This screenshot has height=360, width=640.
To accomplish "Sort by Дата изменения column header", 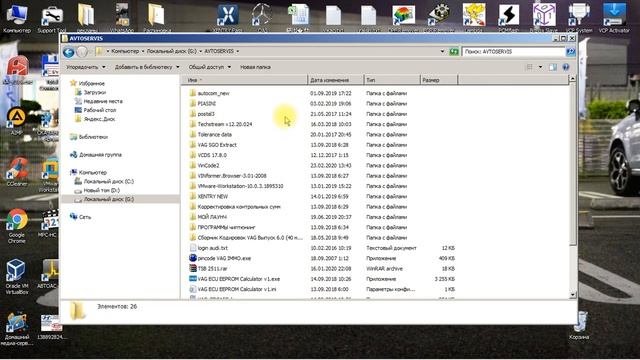I will pyautogui.click(x=335, y=80).
